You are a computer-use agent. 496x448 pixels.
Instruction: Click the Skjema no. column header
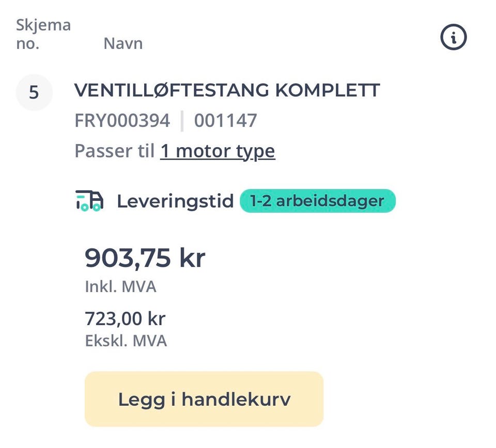(43, 34)
